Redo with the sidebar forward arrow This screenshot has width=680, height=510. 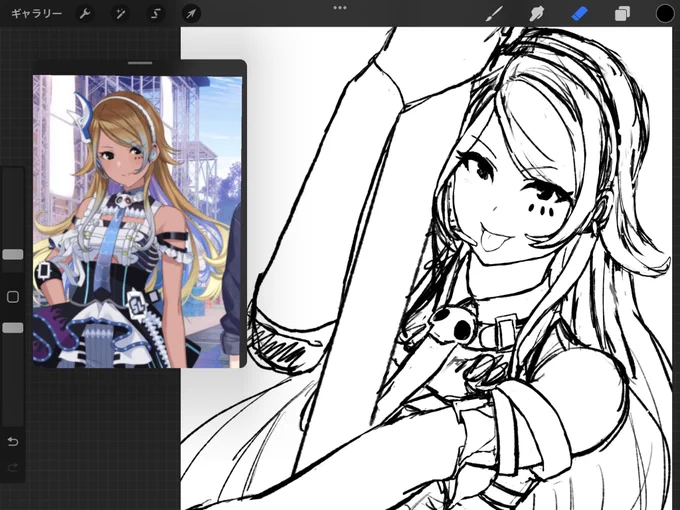(13, 467)
